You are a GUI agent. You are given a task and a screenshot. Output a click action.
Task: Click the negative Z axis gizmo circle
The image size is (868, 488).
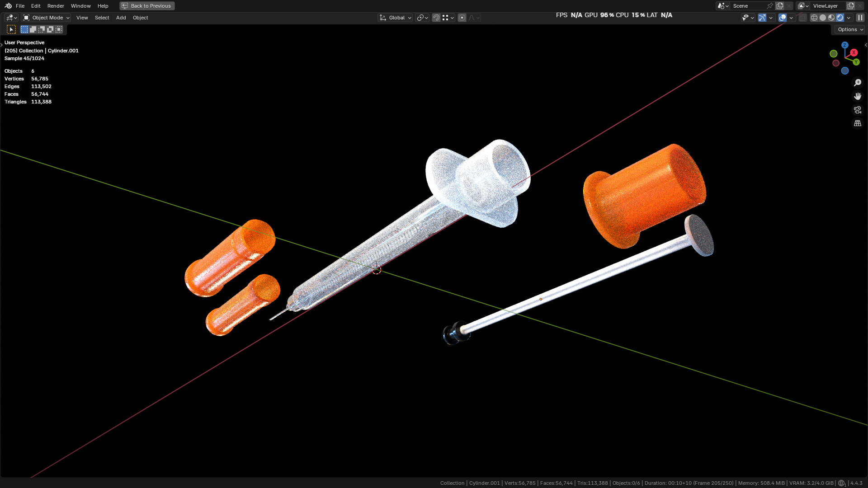pos(844,71)
